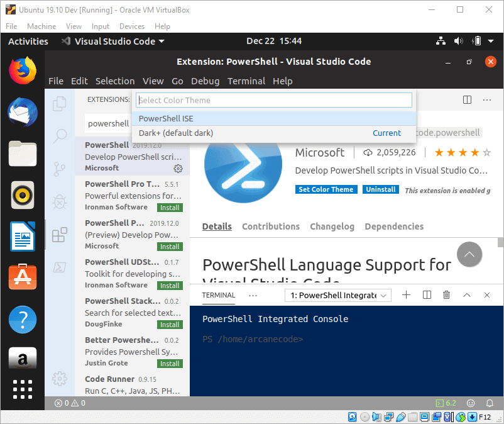The height and width of the screenshot is (424, 504).
Task: Open VirtualBox Machine menu
Action: point(41,26)
